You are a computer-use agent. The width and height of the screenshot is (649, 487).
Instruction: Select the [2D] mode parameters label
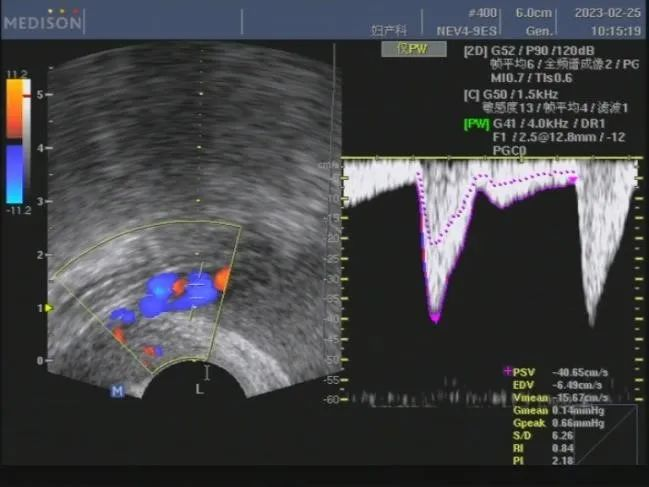pos(475,51)
